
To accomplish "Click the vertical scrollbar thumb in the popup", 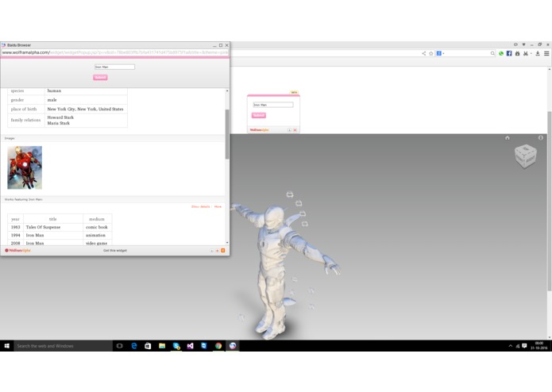I will click(x=227, y=134).
